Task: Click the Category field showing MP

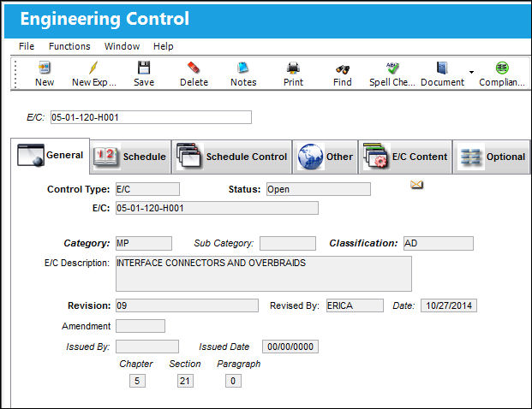Action: 144,243
